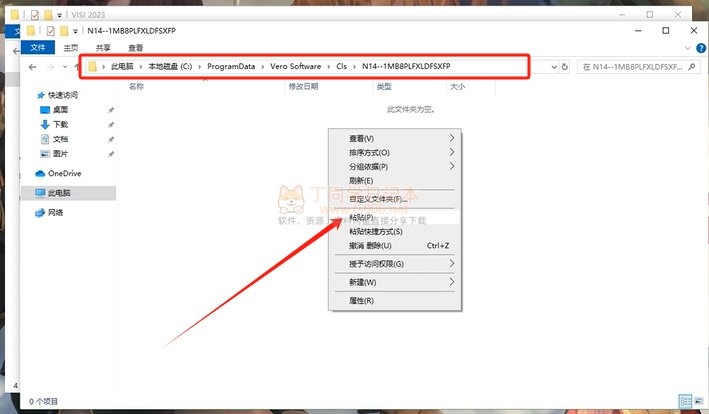
Task: Click Vero Software breadcrumb segment
Action: (x=296, y=66)
